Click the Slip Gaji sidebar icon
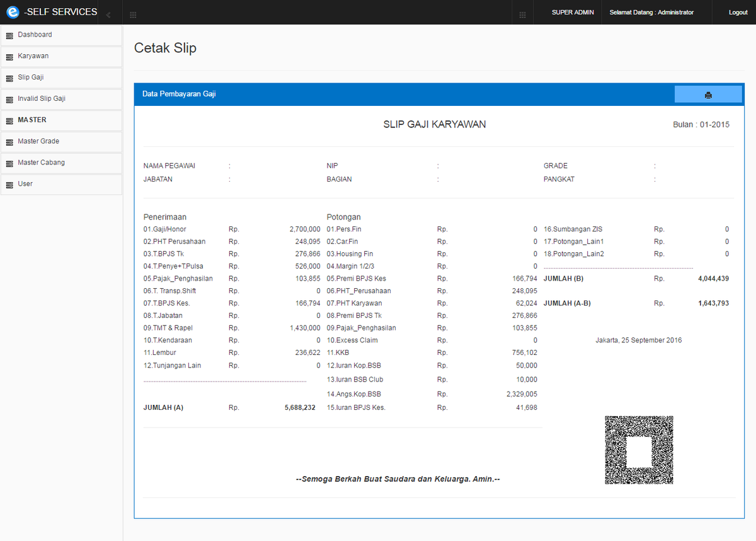Image resolution: width=756 pixels, height=541 pixels. [x=9, y=78]
